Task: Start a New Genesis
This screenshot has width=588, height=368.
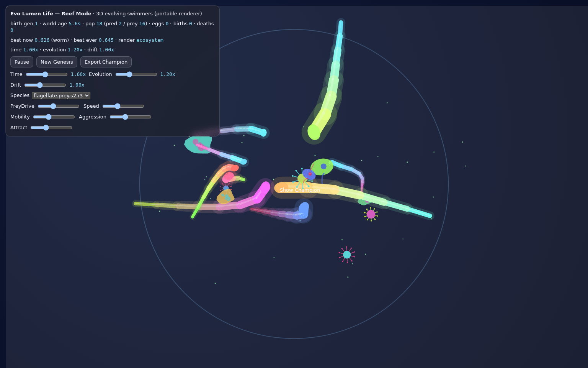Action: point(57,62)
